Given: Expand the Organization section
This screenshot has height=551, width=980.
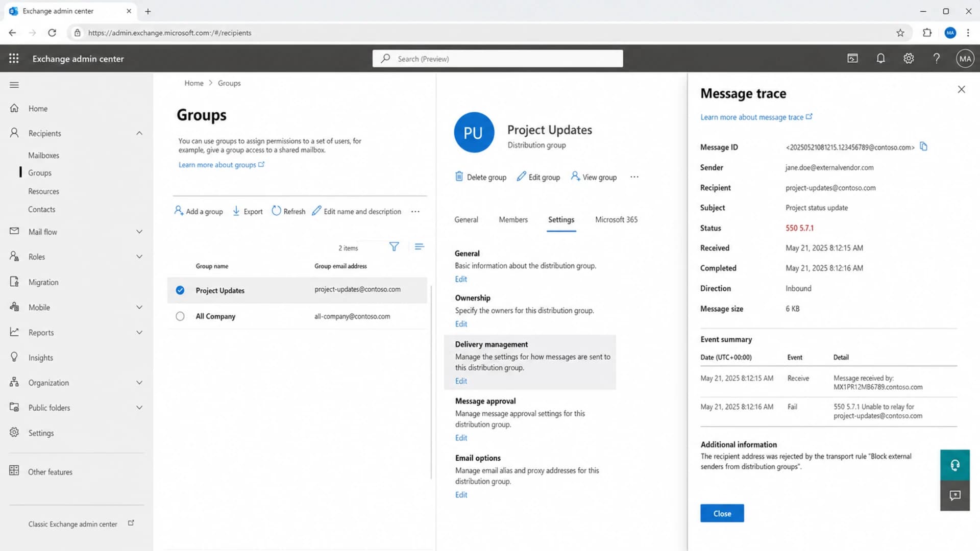Looking at the screenshot, I should (139, 383).
